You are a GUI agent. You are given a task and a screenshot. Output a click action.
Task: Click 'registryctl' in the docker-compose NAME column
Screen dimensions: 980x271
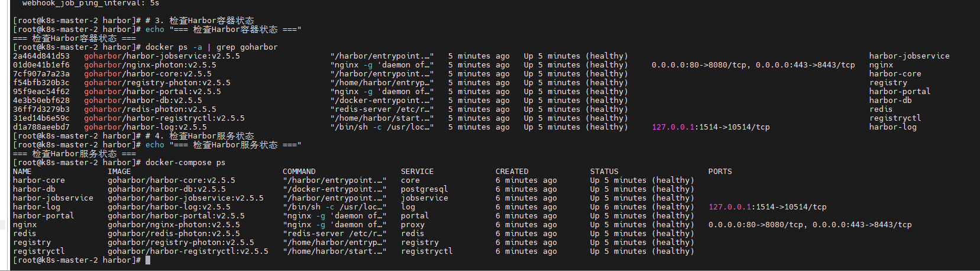39,251
